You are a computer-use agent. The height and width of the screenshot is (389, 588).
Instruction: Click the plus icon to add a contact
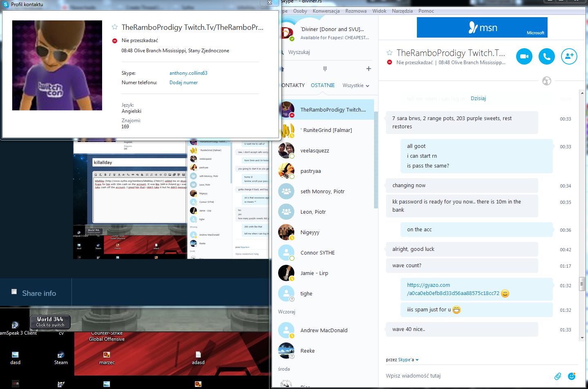pos(369,69)
